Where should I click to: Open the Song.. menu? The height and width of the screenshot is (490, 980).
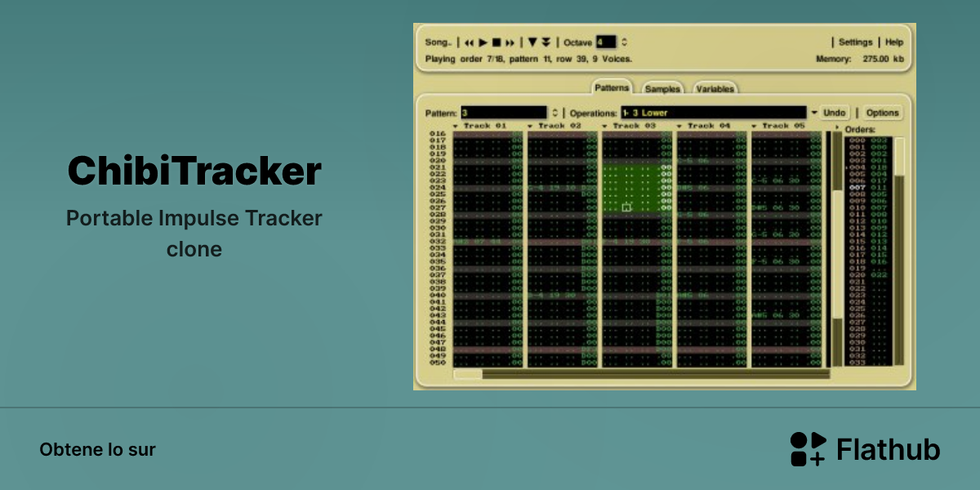(x=438, y=42)
